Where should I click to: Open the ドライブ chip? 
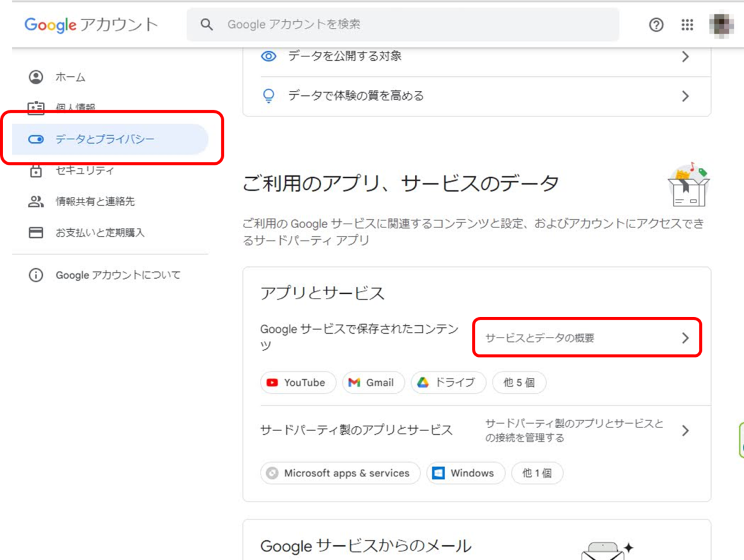(x=448, y=383)
